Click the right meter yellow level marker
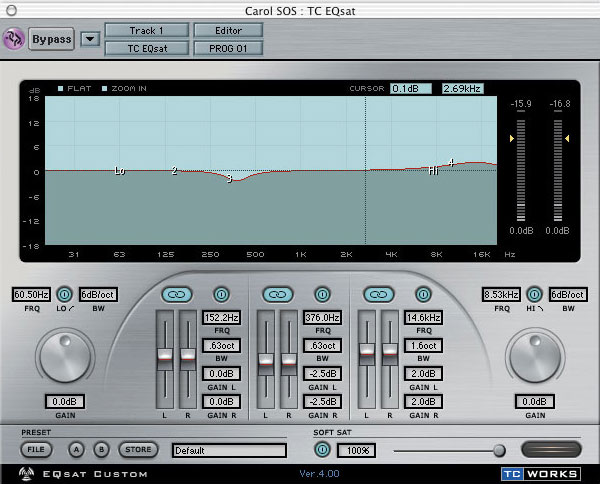The image size is (600, 484). tap(567, 139)
